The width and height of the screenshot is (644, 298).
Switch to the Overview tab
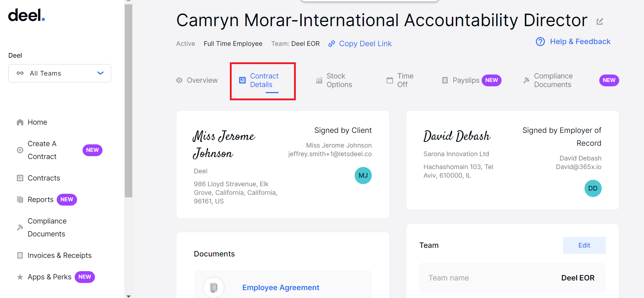202,80
